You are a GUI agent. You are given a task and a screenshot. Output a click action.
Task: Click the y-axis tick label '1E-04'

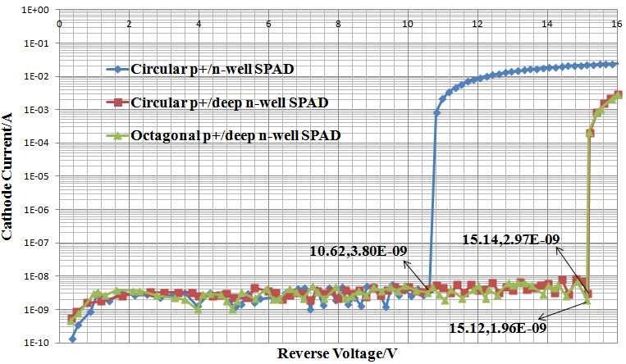pos(36,143)
